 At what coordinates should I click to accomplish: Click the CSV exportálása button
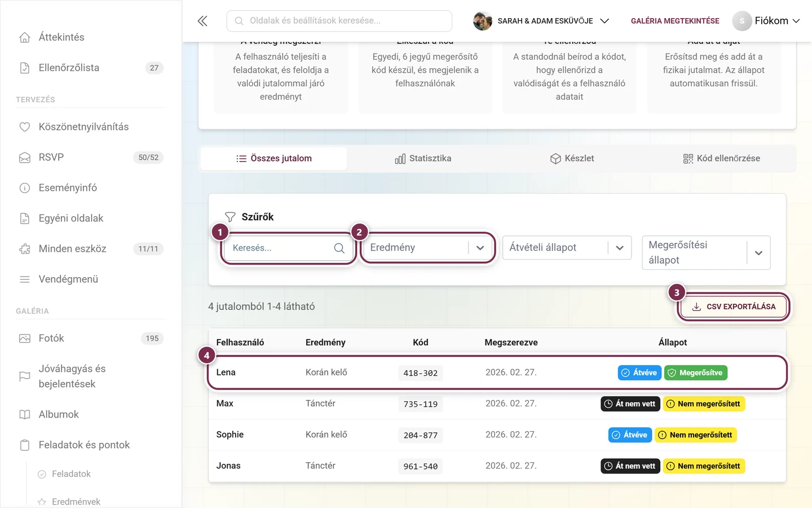pyautogui.click(x=734, y=307)
